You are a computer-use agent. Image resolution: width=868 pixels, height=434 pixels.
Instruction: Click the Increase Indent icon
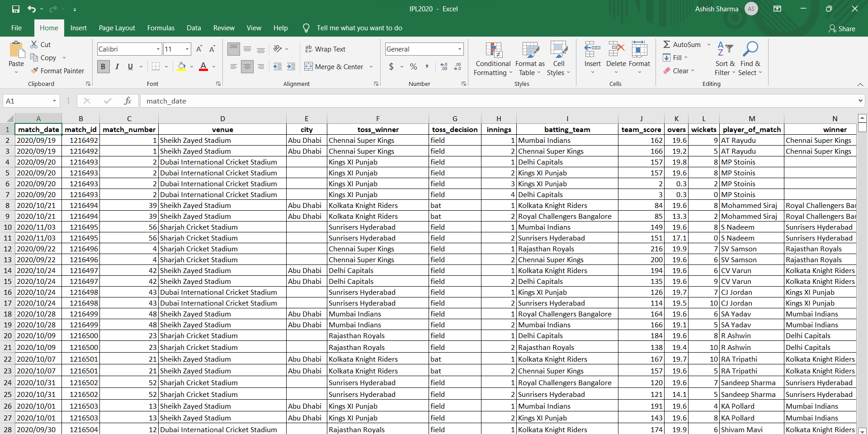[x=291, y=66]
